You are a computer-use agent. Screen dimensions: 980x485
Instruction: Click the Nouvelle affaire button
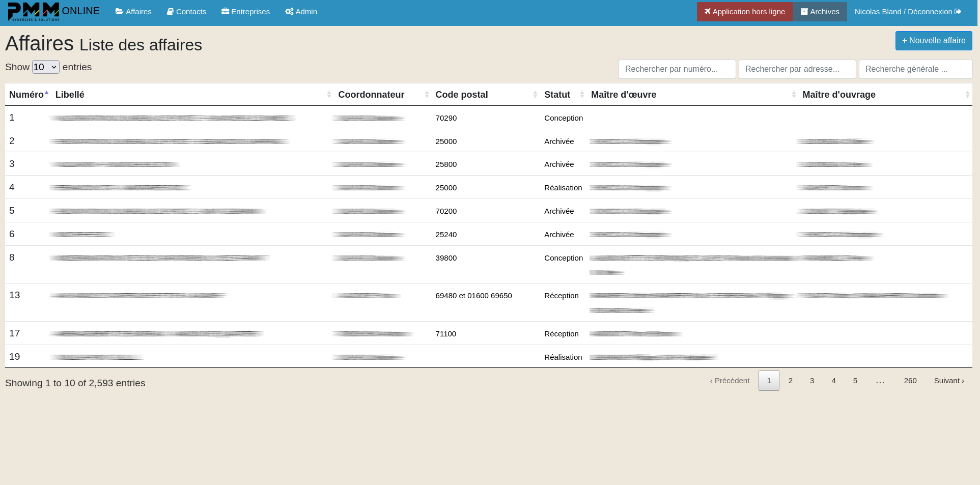pyautogui.click(x=934, y=41)
